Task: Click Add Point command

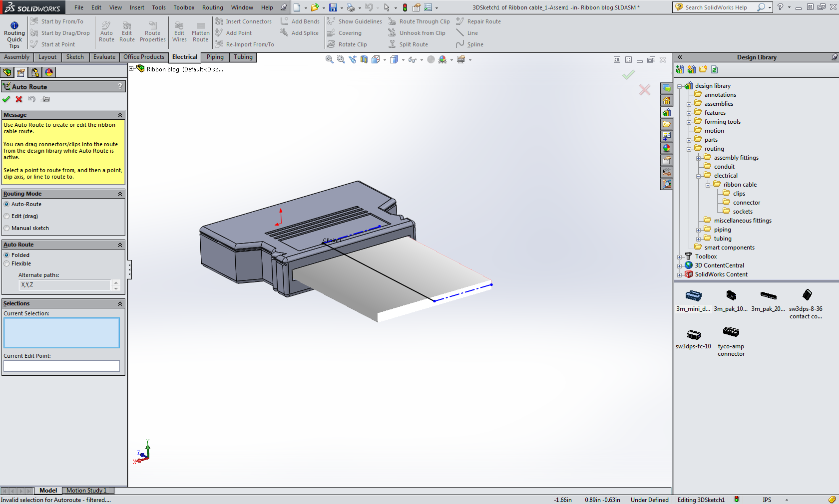Action: (x=233, y=33)
